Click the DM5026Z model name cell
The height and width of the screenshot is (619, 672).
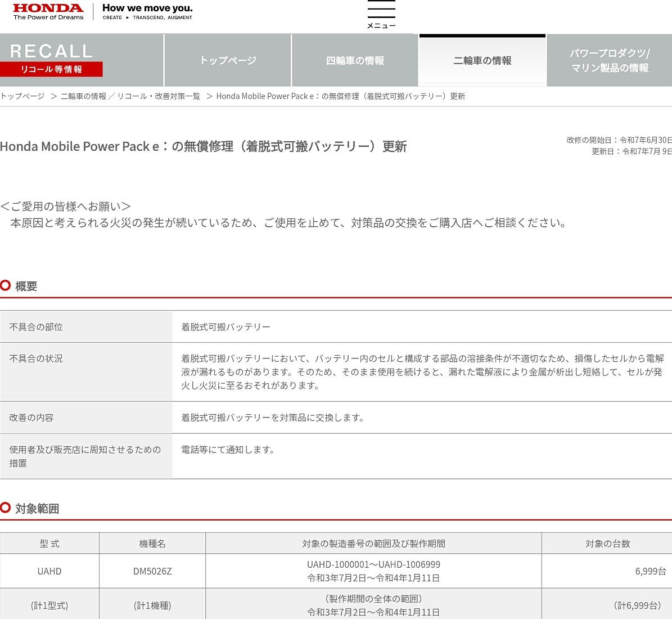(152, 571)
